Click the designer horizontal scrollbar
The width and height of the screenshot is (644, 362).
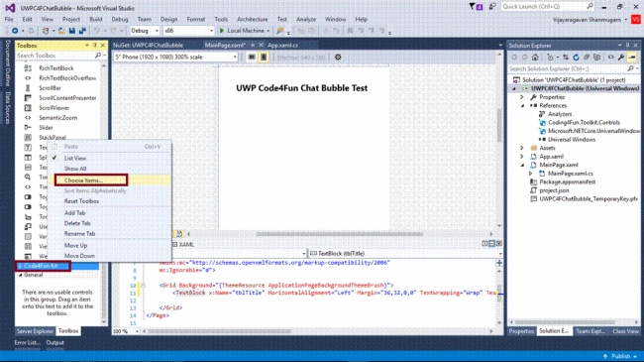[x=339, y=234]
